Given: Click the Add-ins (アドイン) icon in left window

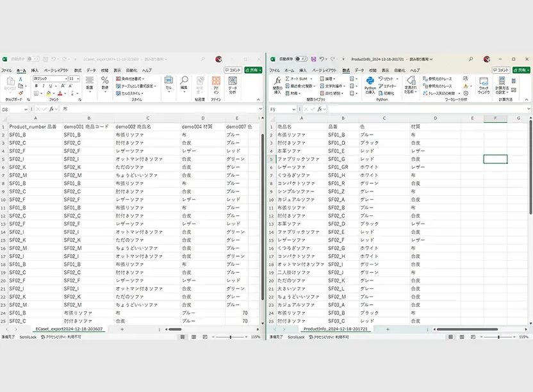Looking at the screenshot, I should click(x=216, y=82).
